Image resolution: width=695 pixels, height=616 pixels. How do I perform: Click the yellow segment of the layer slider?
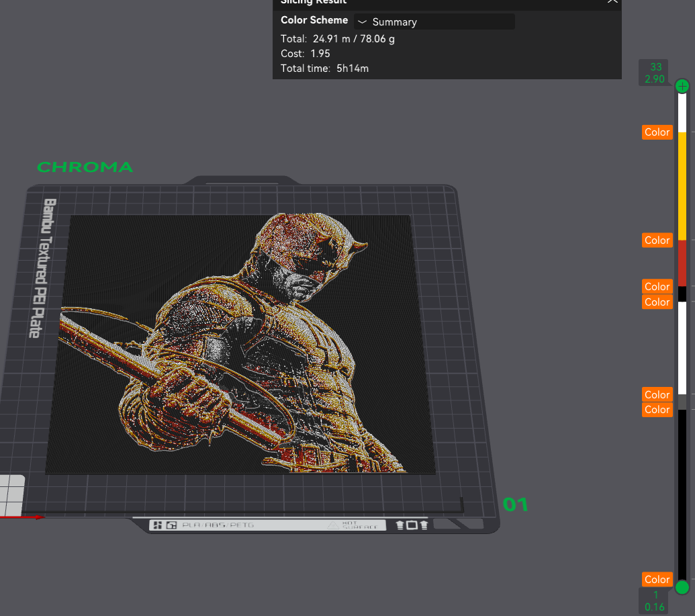[x=682, y=186]
